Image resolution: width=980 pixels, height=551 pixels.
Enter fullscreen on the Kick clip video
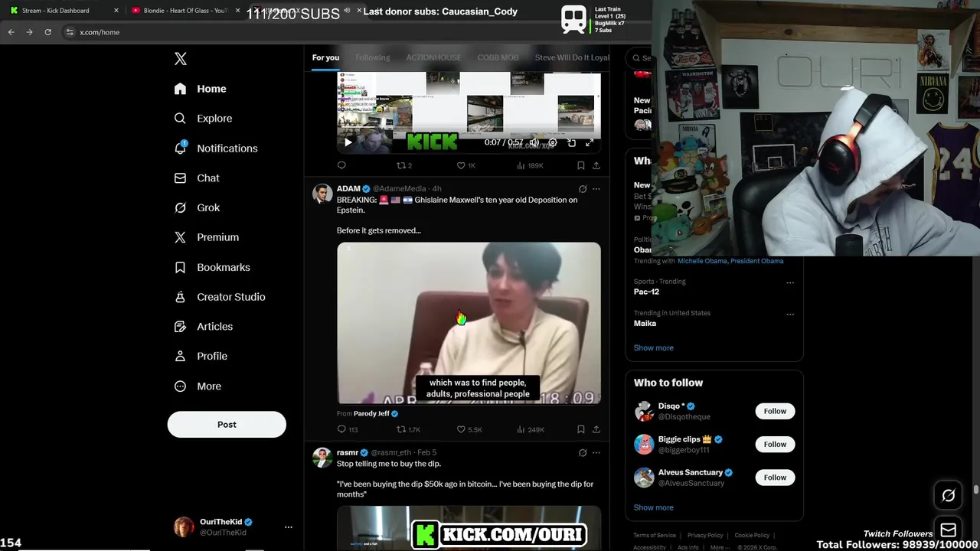(x=590, y=142)
